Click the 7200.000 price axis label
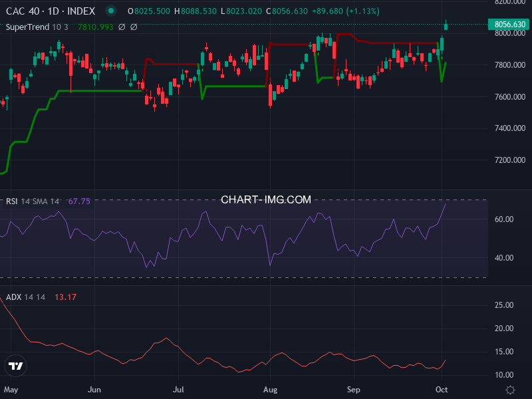Image resolution: width=532 pixels, height=399 pixels. point(510,160)
